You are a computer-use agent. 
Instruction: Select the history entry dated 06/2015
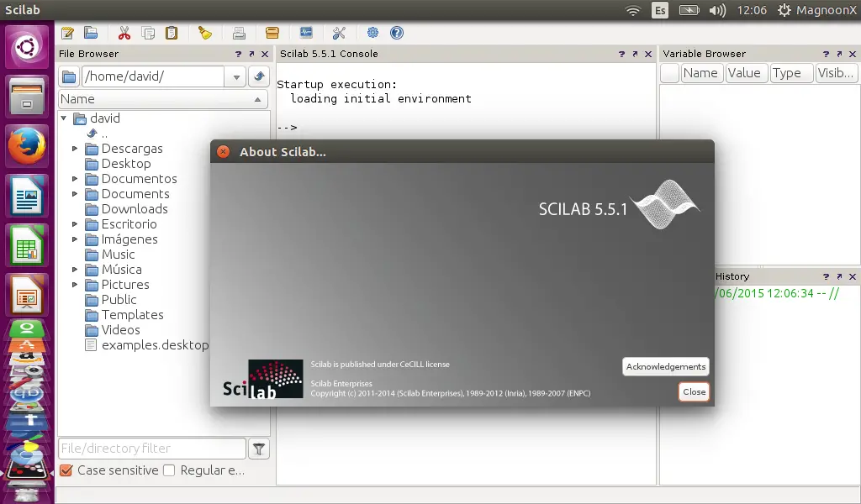pyautogui.click(x=776, y=293)
